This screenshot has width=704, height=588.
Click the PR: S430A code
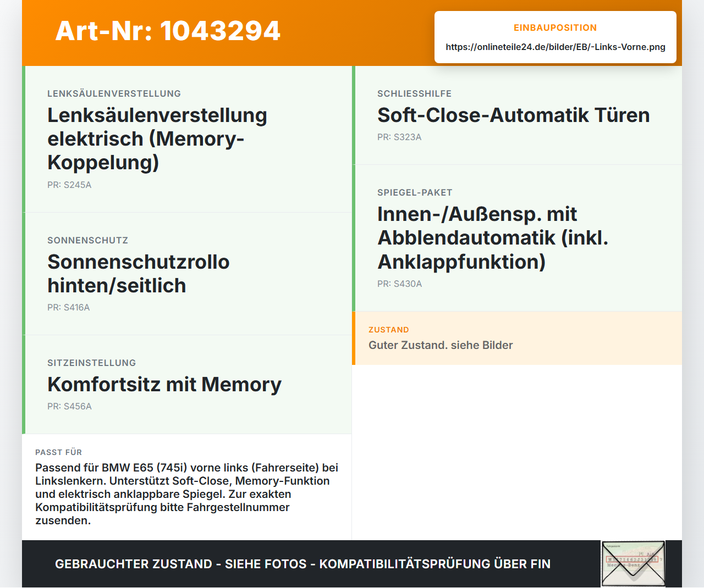(x=400, y=284)
